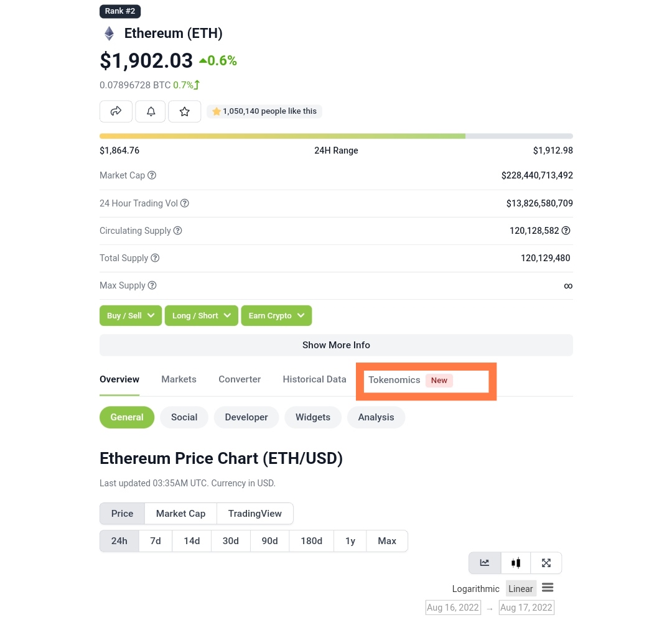Switch to line chart view icon

485,563
